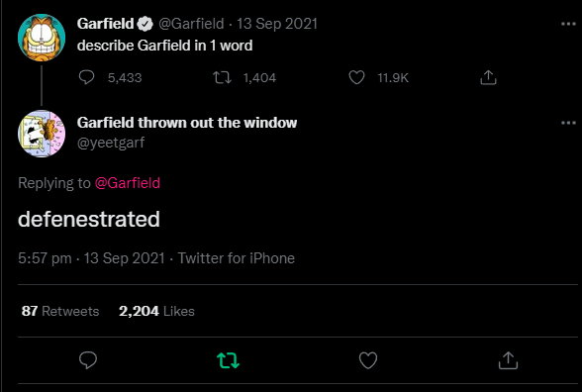Share Garfield's original tweet via share icon
Viewport: 582px width, 392px height.
488,77
